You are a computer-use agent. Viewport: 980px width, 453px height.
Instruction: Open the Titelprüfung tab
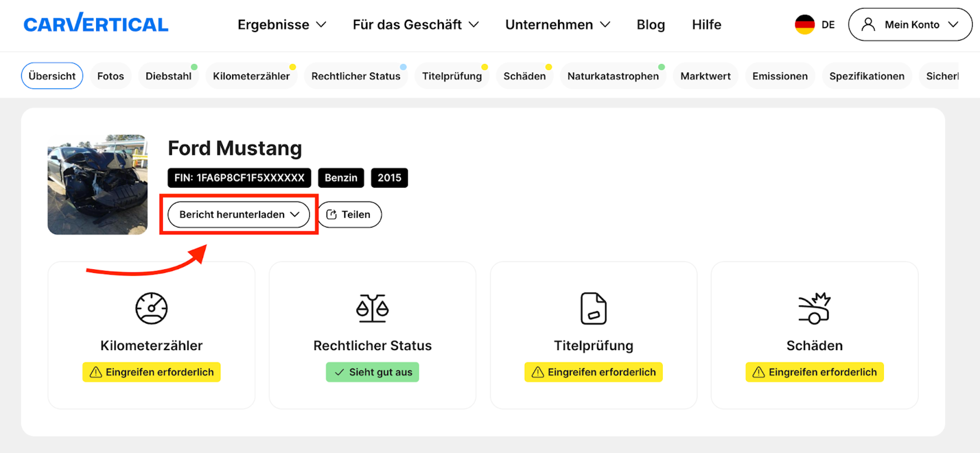pyautogui.click(x=452, y=76)
